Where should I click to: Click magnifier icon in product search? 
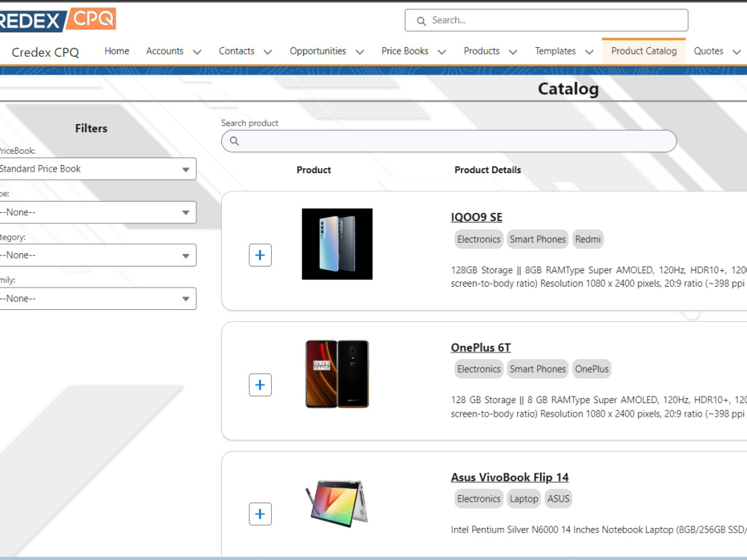click(x=235, y=141)
